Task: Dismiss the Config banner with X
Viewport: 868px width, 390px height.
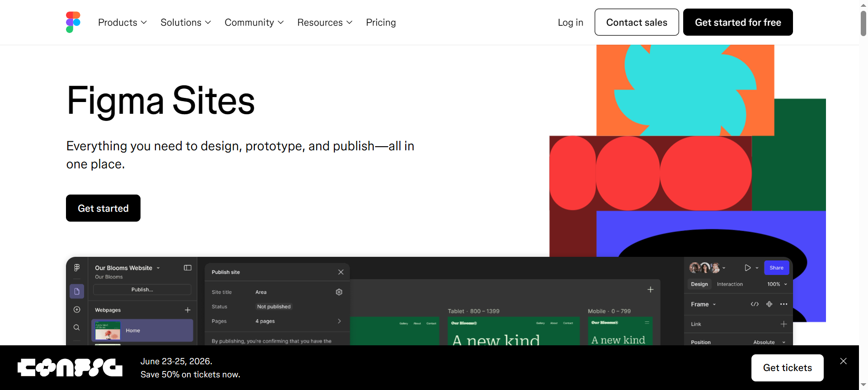Action: point(843,361)
